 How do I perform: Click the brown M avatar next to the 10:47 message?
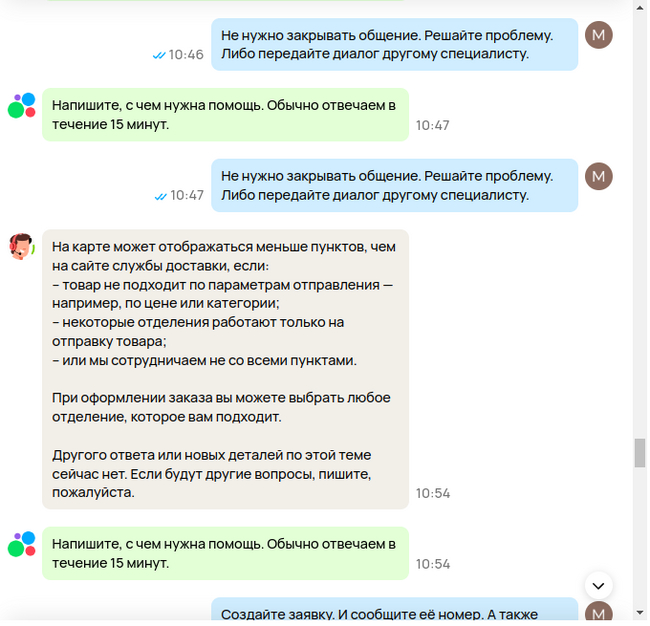point(601,177)
